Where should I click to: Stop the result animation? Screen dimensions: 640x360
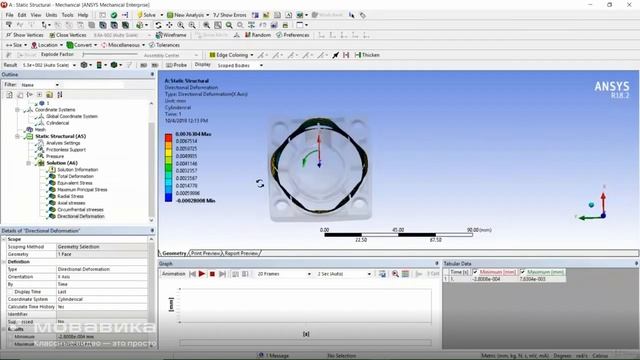pyautogui.click(x=212, y=274)
